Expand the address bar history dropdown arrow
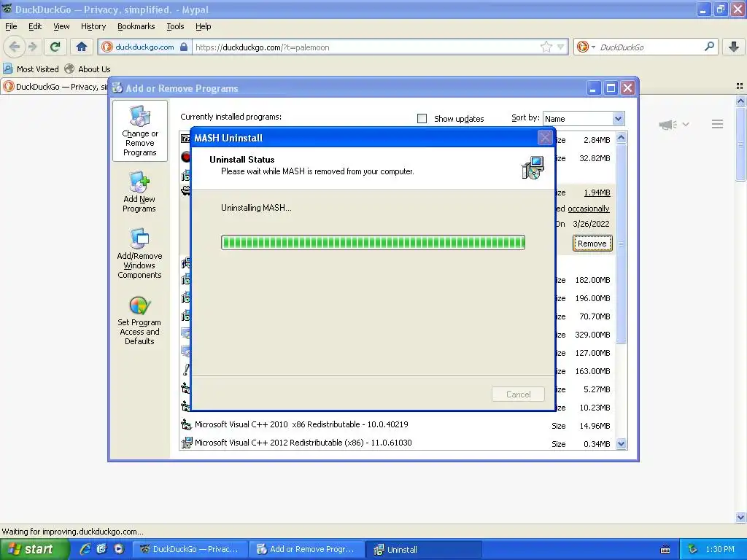747x560 pixels. tap(561, 47)
